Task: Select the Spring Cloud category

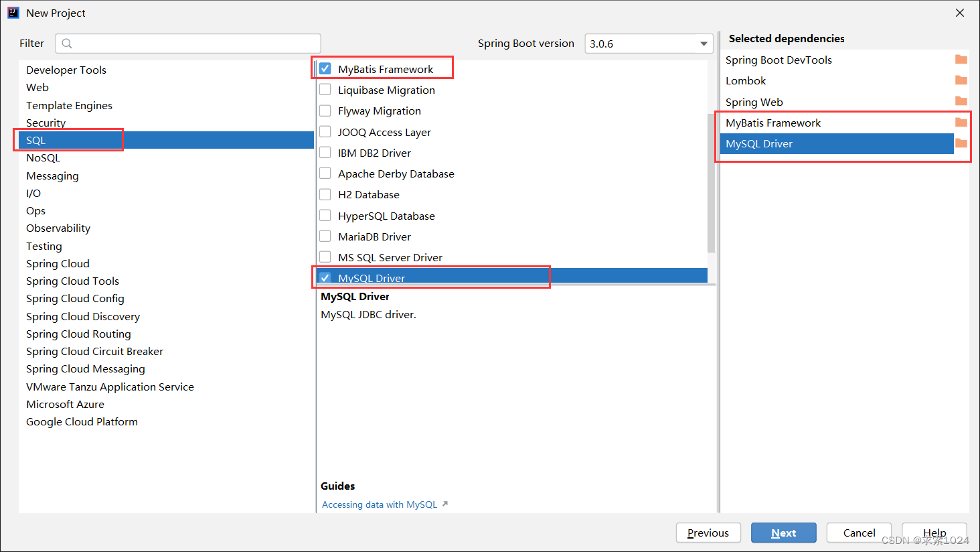Action: 166,263
